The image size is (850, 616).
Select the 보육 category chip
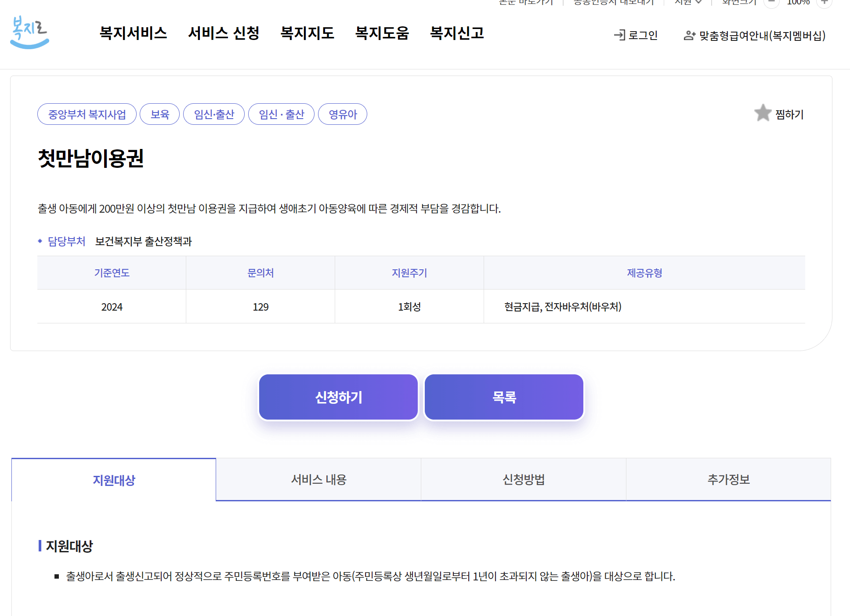click(x=159, y=114)
